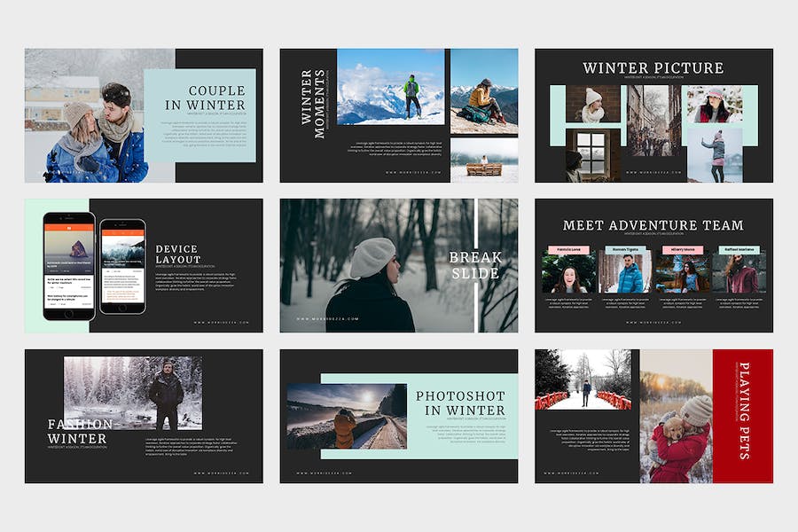Click the hiker standing on snowy mountain photo
This screenshot has height=532, width=798.
(391, 87)
